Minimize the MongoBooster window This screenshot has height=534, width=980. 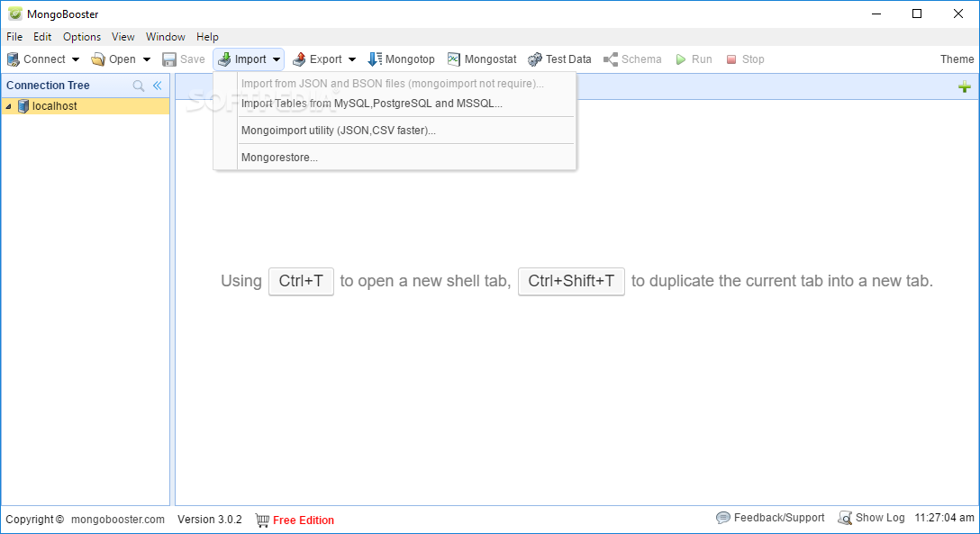(x=876, y=14)
